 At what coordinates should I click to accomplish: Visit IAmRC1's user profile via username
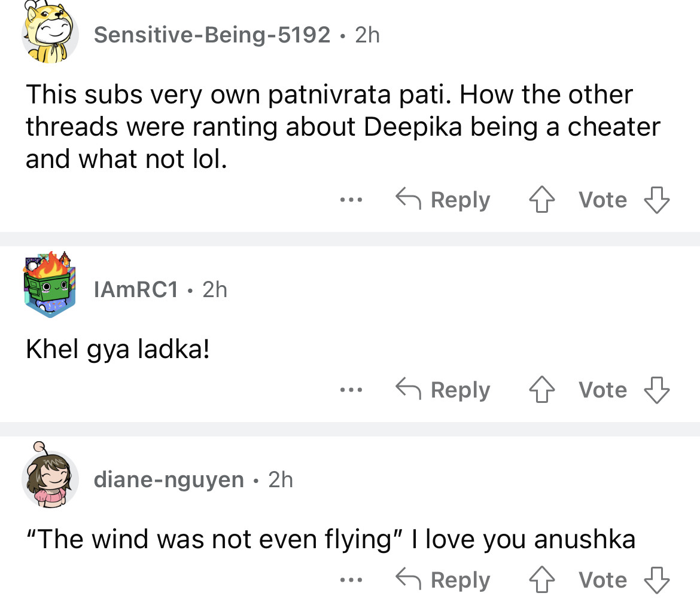[136, 290]
